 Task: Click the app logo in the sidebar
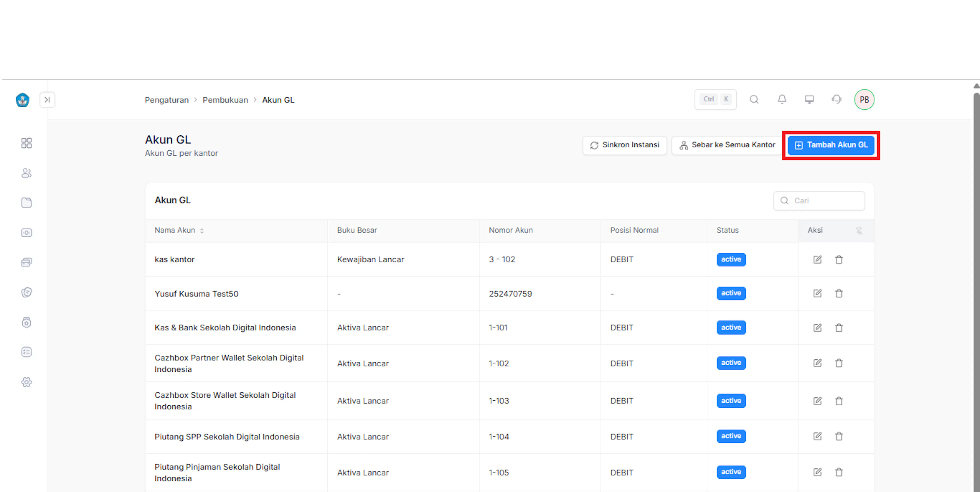22,100
